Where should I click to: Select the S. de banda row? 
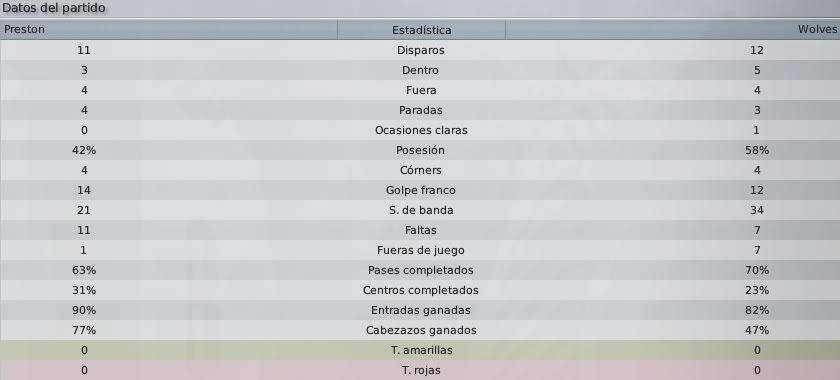point(420,210)
